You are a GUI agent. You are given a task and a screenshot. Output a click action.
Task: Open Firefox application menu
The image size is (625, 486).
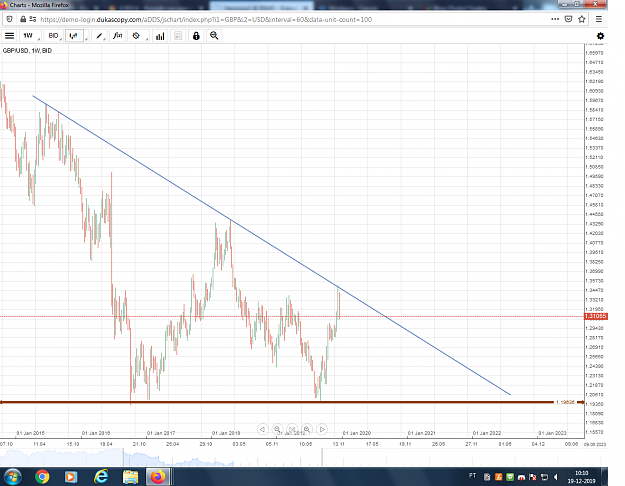[x=599, y=19]
